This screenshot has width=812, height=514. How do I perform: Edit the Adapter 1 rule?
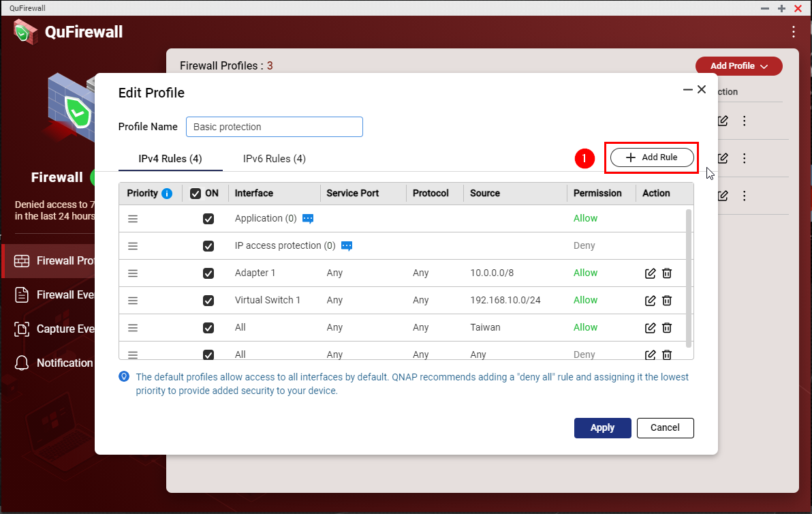tap(650, 273)
